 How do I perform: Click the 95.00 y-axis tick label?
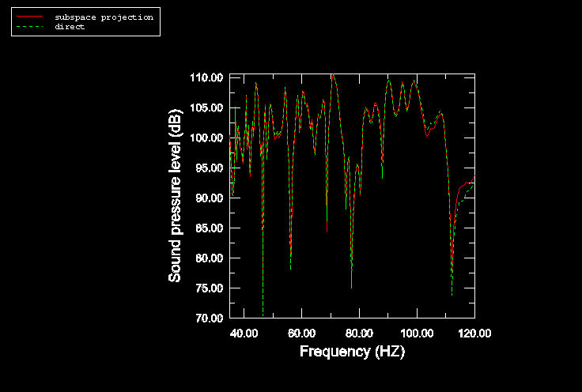click(208, 168)
